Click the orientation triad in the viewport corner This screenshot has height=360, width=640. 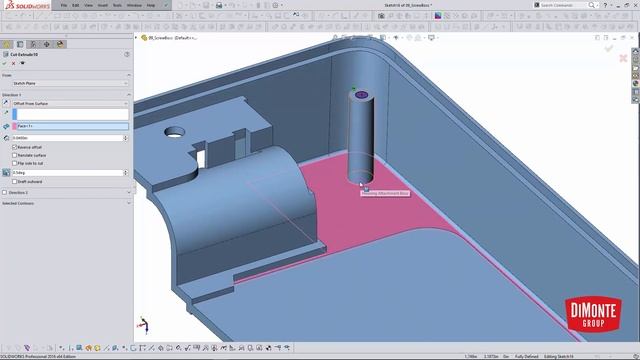point(143,325)
